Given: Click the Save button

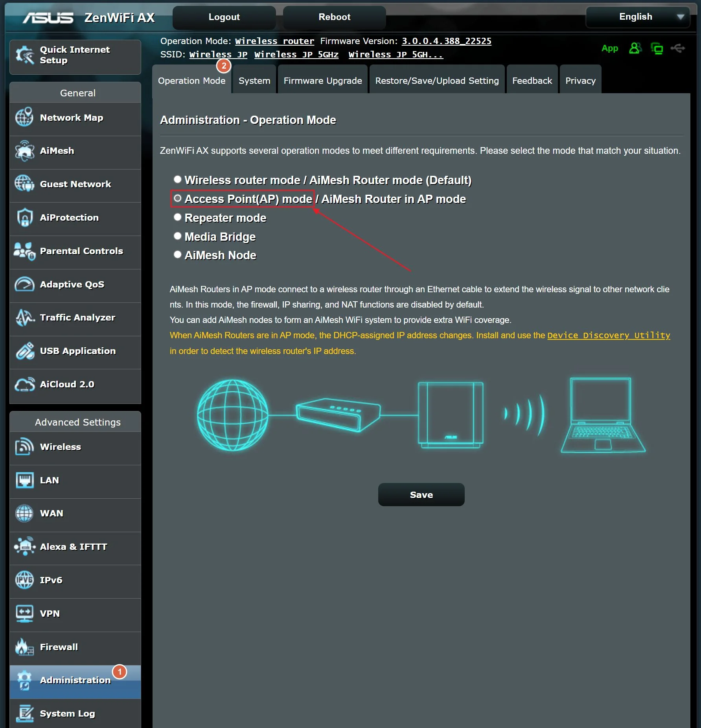Looking at the screenshot, I should click(x=421, y=495).
